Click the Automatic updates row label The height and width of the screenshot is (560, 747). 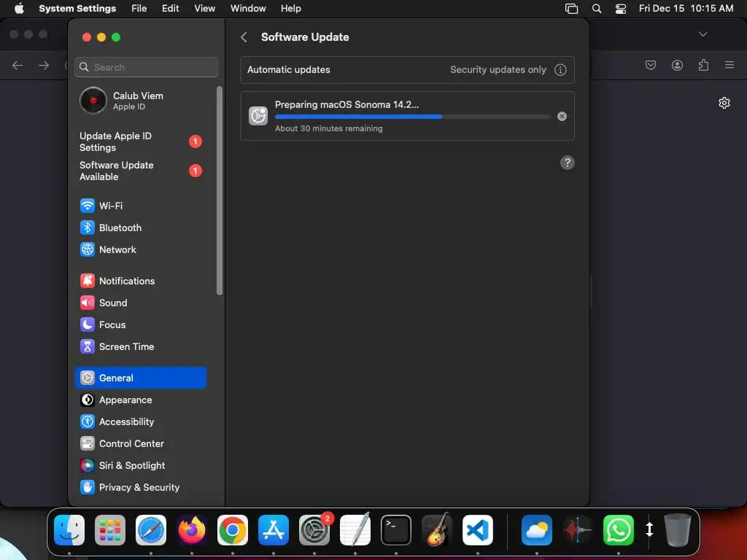tap(289, 69)
